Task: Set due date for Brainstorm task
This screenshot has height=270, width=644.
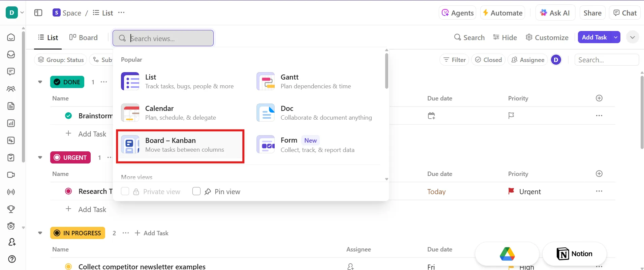Action: coord(431,116)
